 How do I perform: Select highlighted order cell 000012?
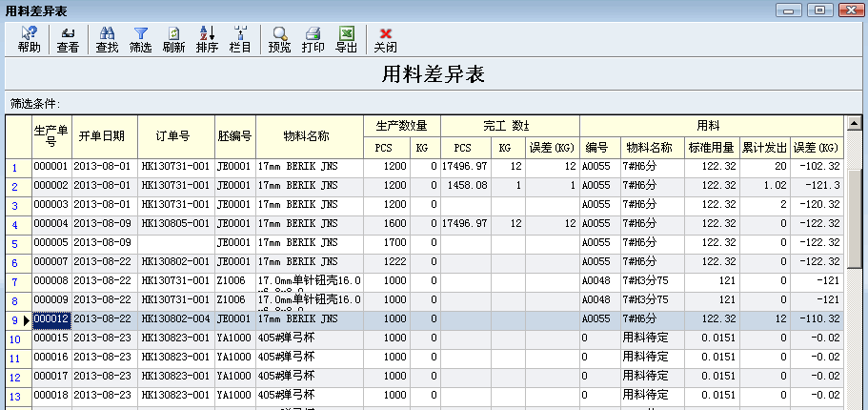click(x=51, y=319)
